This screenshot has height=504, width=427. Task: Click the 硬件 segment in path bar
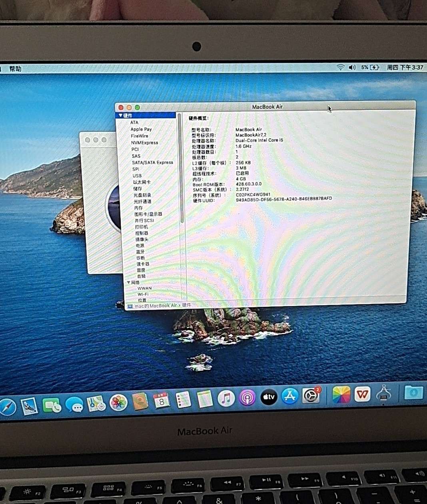point(187,305)
